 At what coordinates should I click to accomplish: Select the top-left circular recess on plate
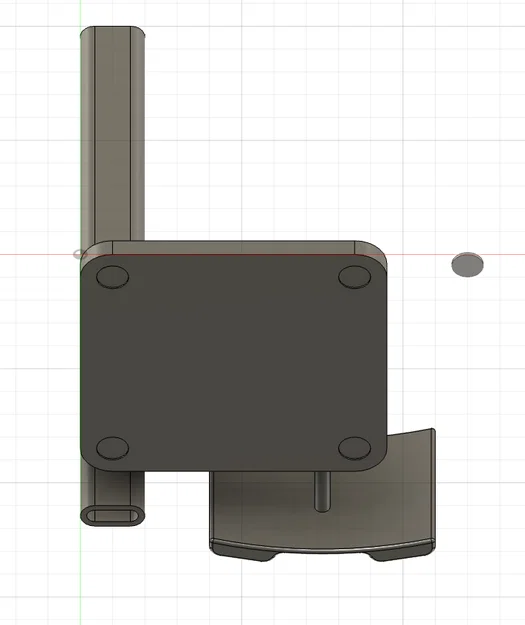click(112, 277)
